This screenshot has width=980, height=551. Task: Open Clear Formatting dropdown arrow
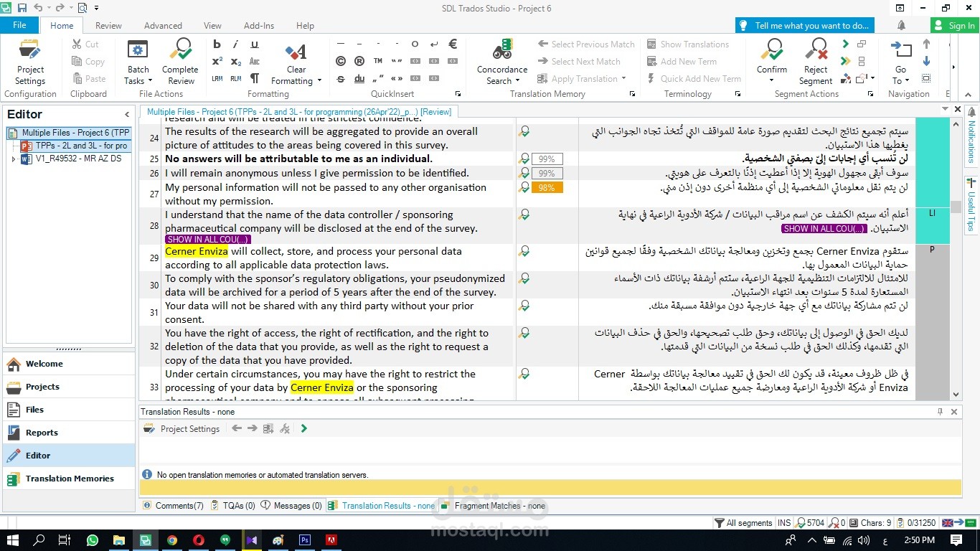319,81
